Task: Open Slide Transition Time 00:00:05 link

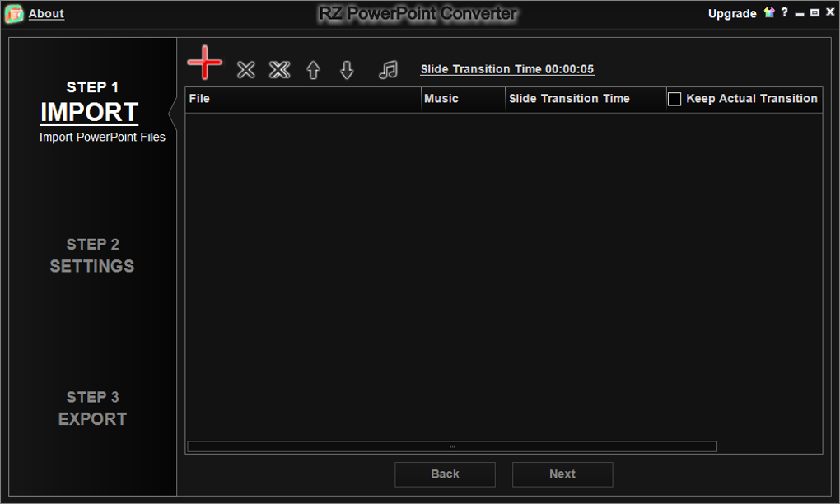Action: [506, 69]
